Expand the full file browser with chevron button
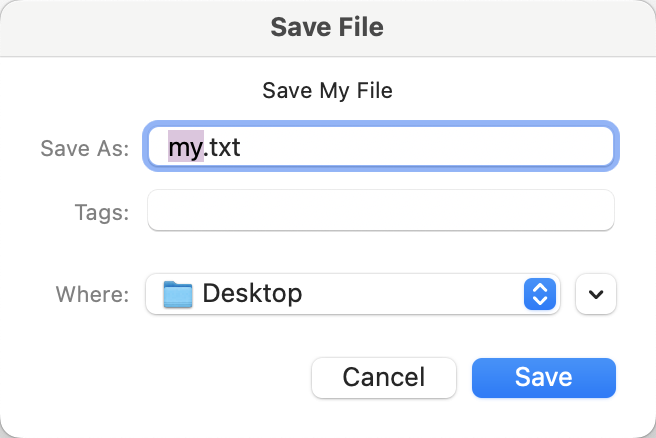The height and width of the screenshot is (438, 656). pyautogui.click(x=597, y=294)
